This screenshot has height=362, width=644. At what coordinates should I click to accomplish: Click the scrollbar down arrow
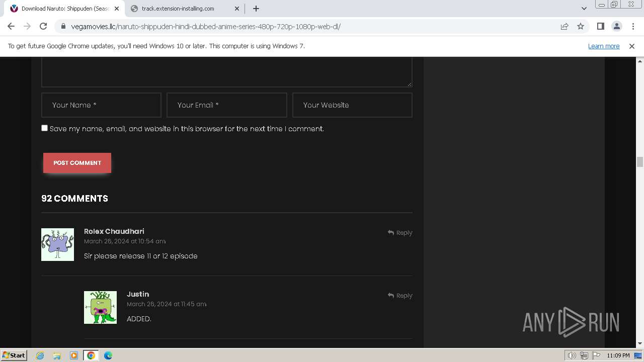click(640, 343)
